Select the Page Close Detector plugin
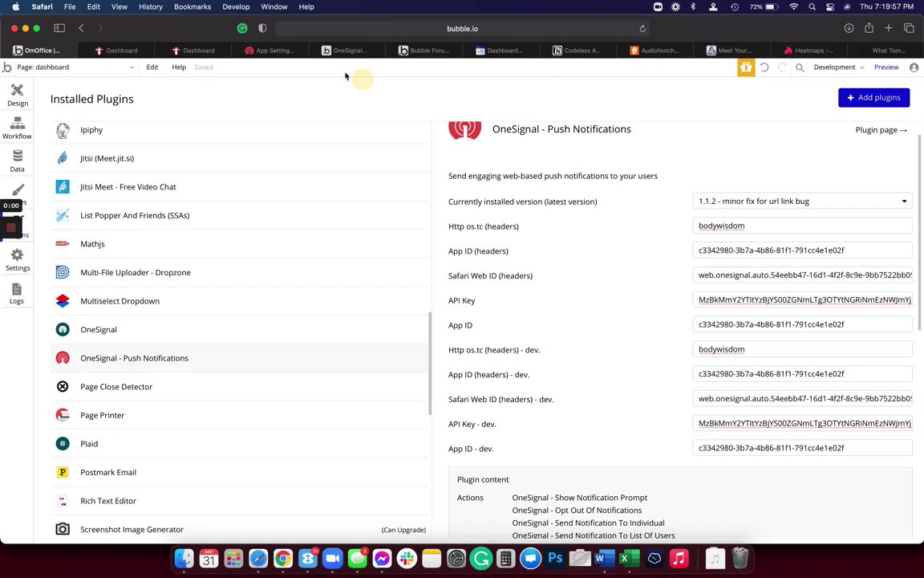The image size is (924, 578). tap(240, 386)
